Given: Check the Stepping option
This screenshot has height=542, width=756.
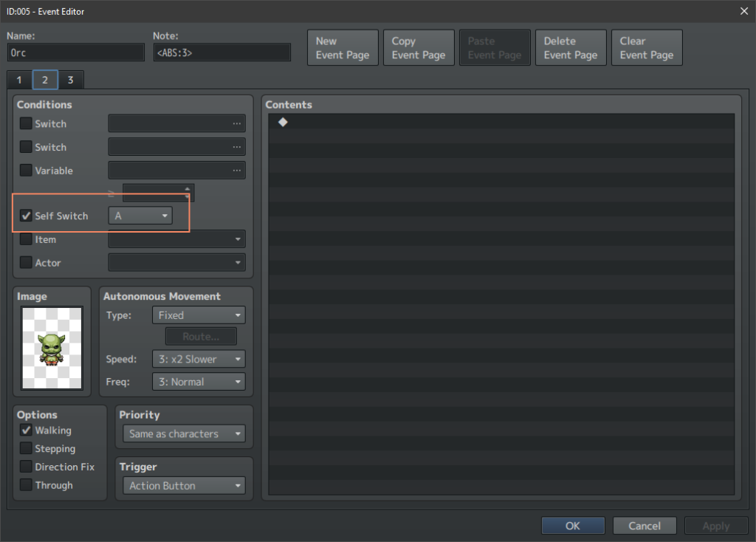Looking at the screenshot, I should point(26,448).
